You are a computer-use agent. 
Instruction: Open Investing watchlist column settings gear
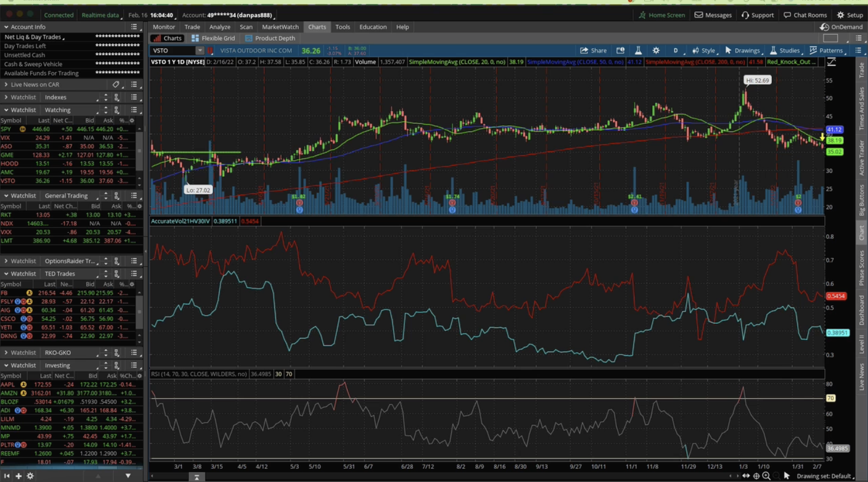(x=139, y=376)
